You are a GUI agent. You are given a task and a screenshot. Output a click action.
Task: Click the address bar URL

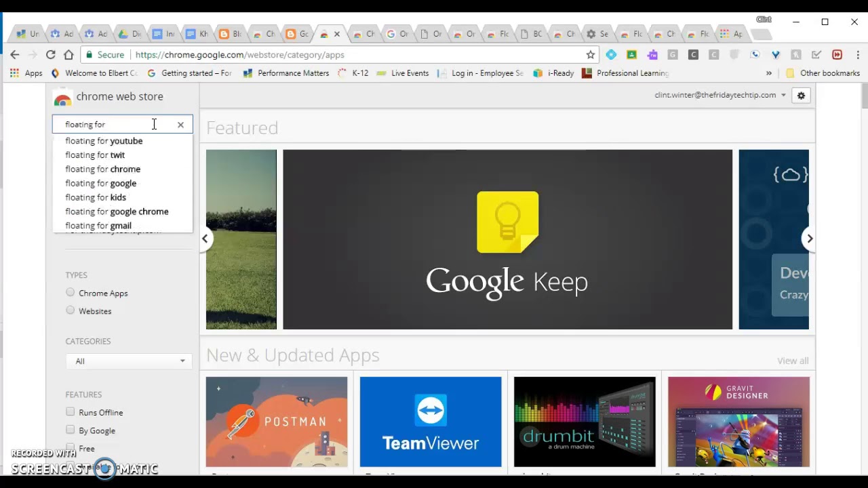pyautogui.click(x=239, y=55)
